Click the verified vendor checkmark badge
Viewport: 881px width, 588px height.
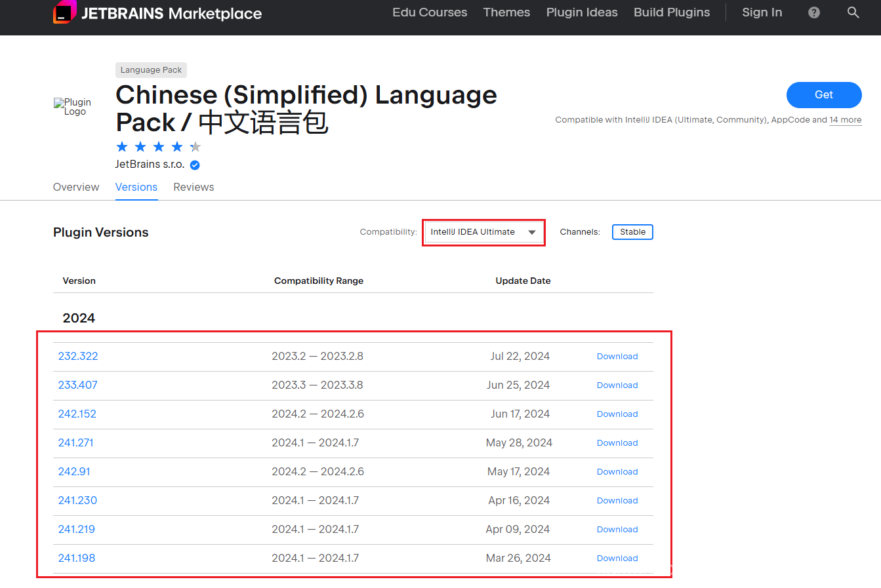(x=195, y=165)
